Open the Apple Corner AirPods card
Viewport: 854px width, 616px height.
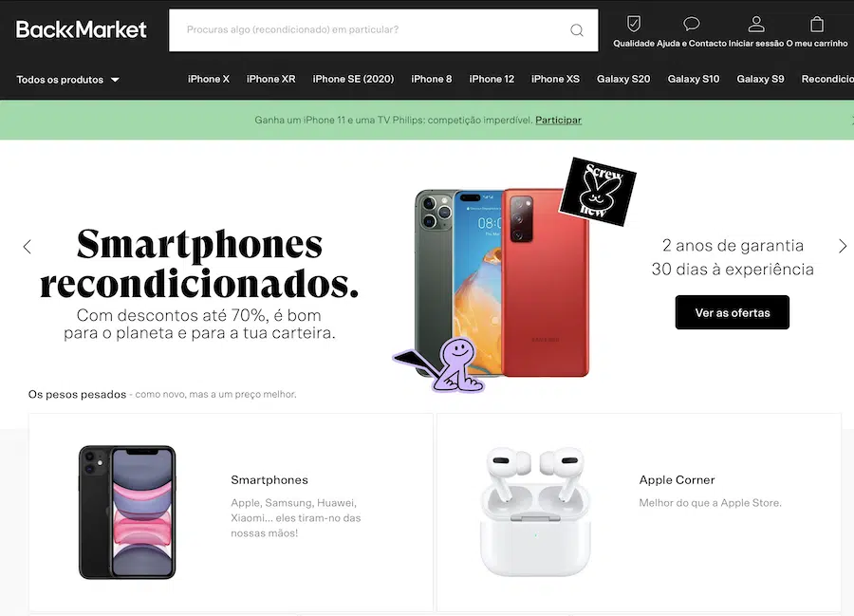pos(639,512)
